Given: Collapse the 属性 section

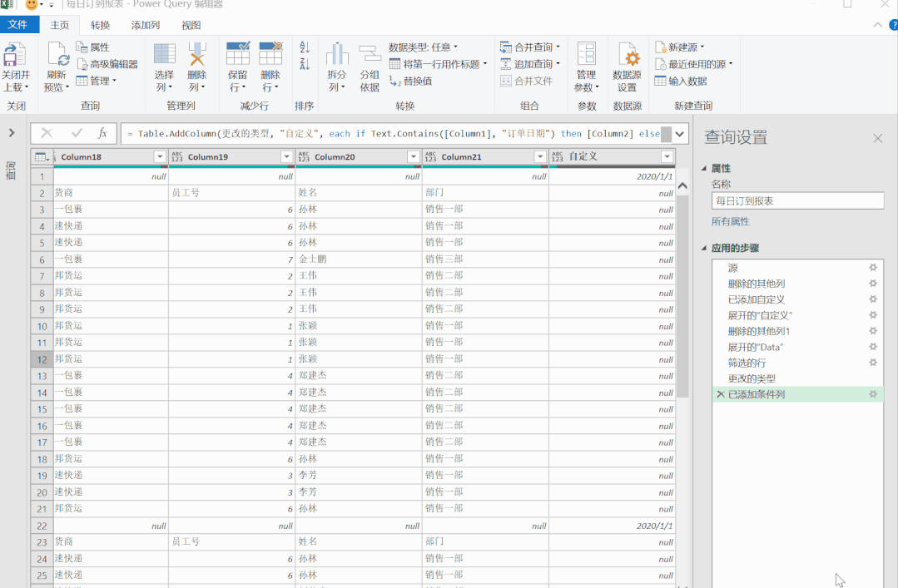Looking at the screenshot, I should coord(704,168).
